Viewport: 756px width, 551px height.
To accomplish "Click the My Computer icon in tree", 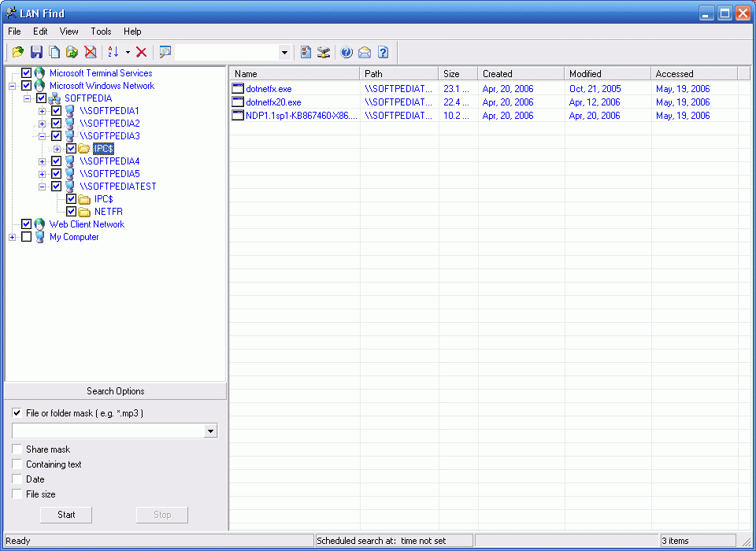I will (39, 237).
